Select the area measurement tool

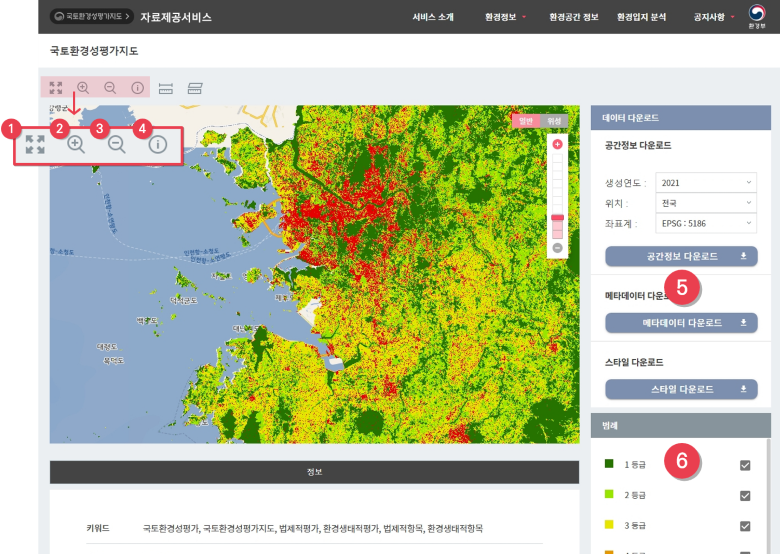[x=195, y=89]
